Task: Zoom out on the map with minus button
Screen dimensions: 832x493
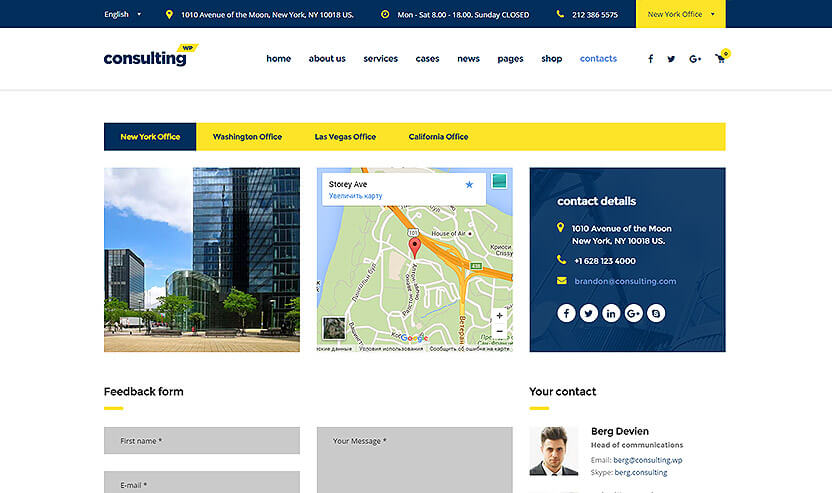Action: pyautogui.click(x=500, y=332)
